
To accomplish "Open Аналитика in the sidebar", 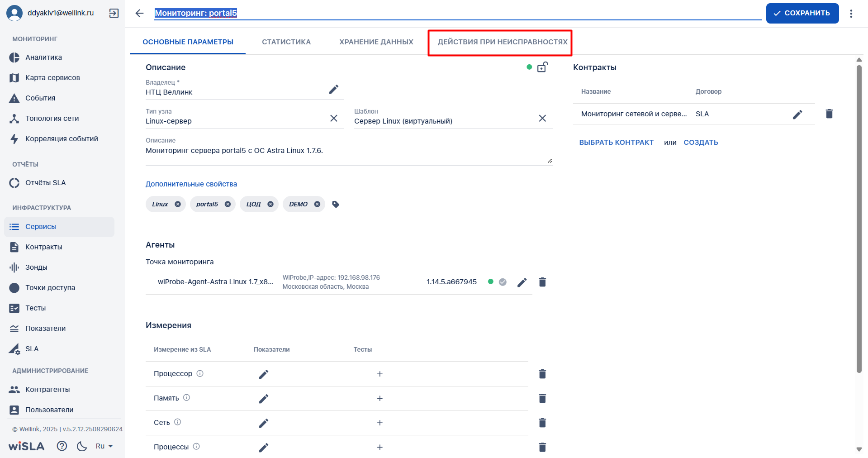I will (59, 57).
